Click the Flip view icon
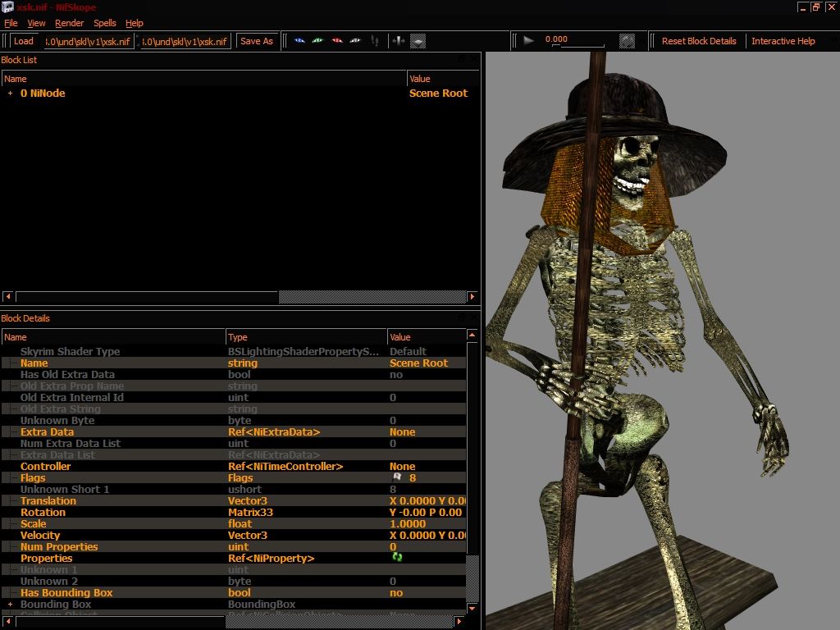Screen dimensions: 840x630 399,41
